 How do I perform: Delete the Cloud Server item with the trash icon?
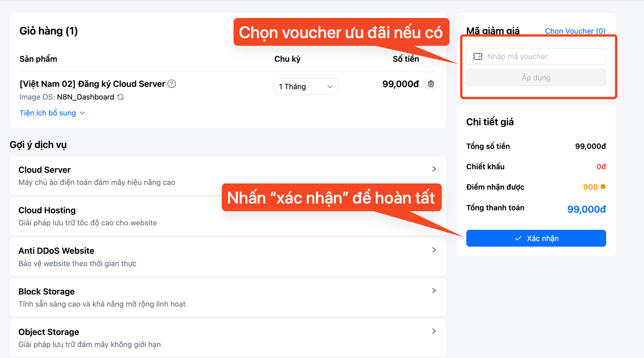click(x=431, y=84)
